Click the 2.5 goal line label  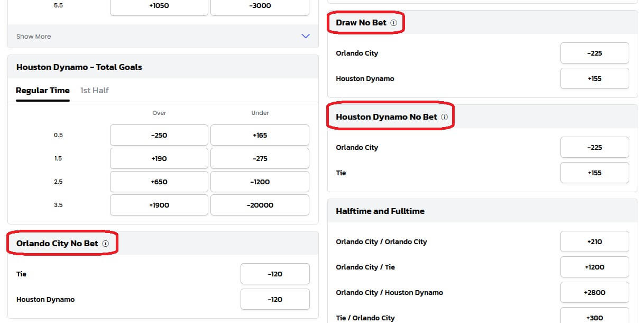(58, 182)
